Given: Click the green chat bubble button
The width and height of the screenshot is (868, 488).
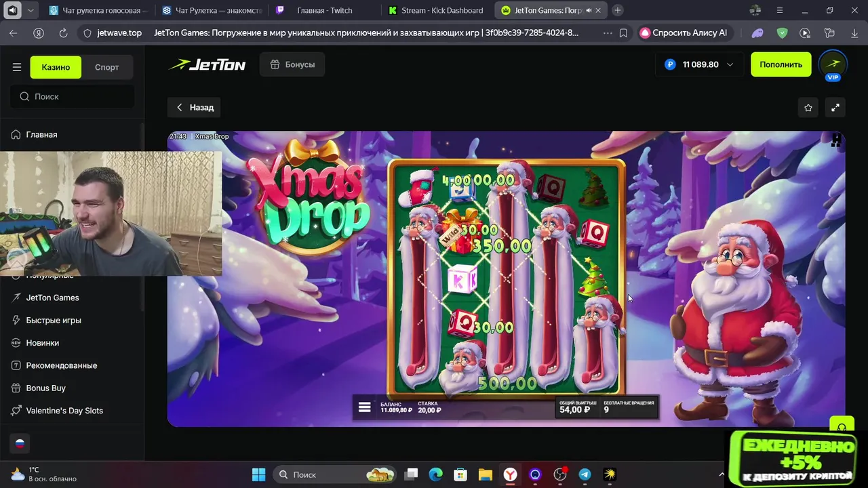Looking at the screenshot, I should tap(842, 426).
